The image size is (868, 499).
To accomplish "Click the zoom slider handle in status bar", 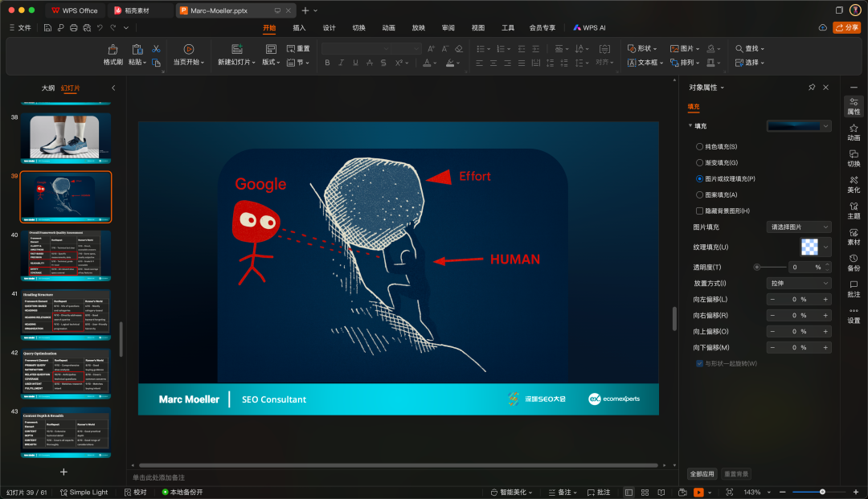I will [823, 492].
